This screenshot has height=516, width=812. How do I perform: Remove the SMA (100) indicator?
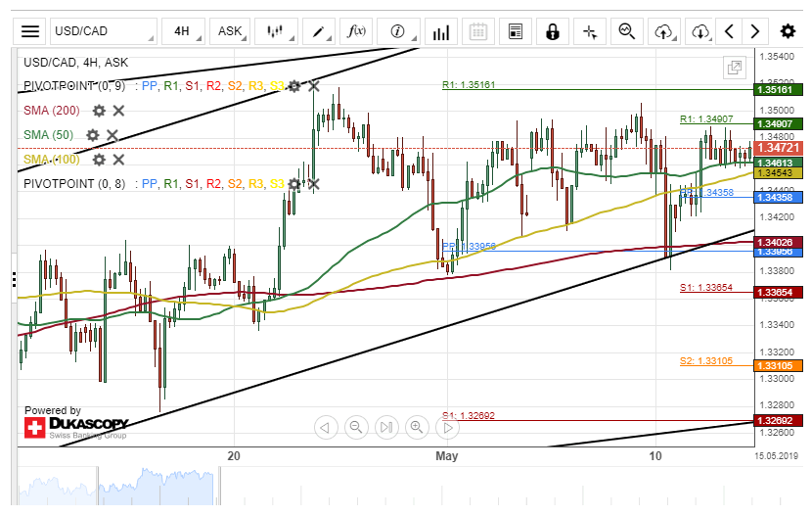(118, 159)
